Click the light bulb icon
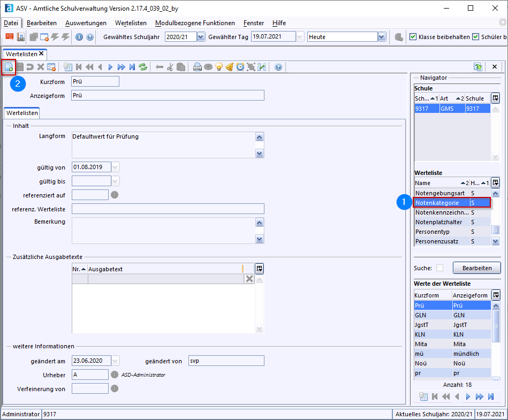The height and width of the screenshot is (420, 508). tap(219, 67)
